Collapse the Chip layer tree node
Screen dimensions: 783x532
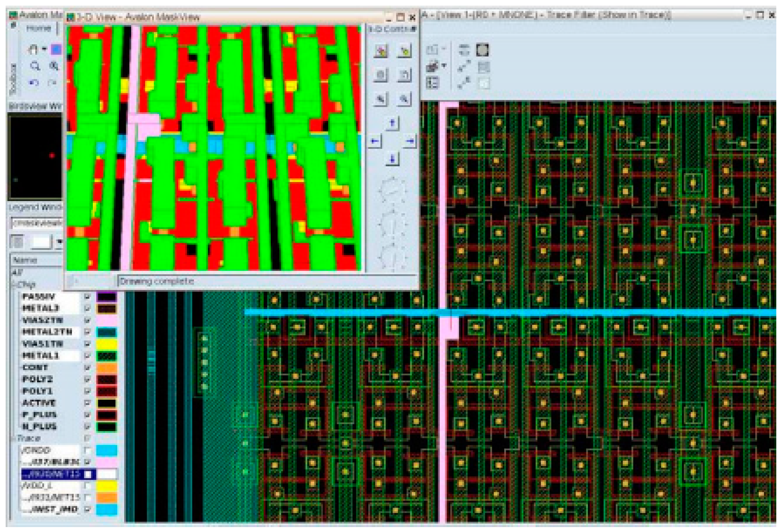coord(14,284)
